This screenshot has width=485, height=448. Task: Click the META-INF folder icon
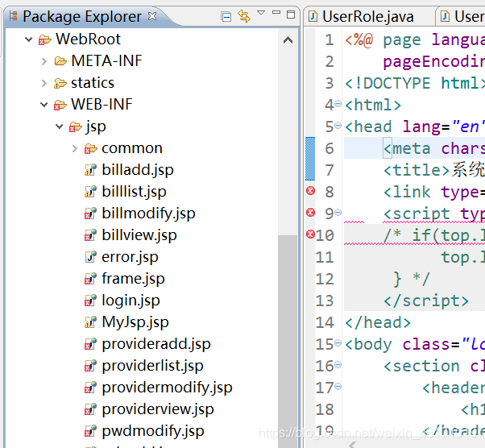point(60,61)
